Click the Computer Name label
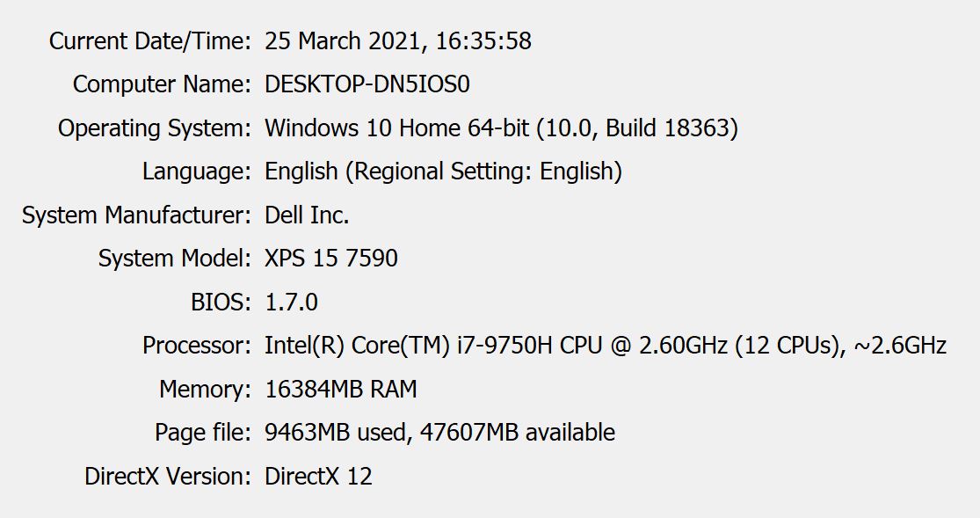The image size is (980, 518). coord(162,84)
